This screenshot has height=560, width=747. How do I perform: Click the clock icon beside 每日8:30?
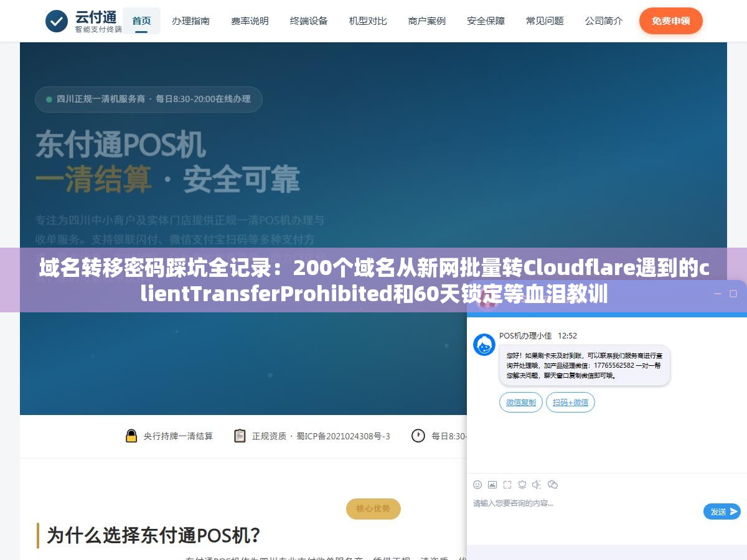coord(418,436)
